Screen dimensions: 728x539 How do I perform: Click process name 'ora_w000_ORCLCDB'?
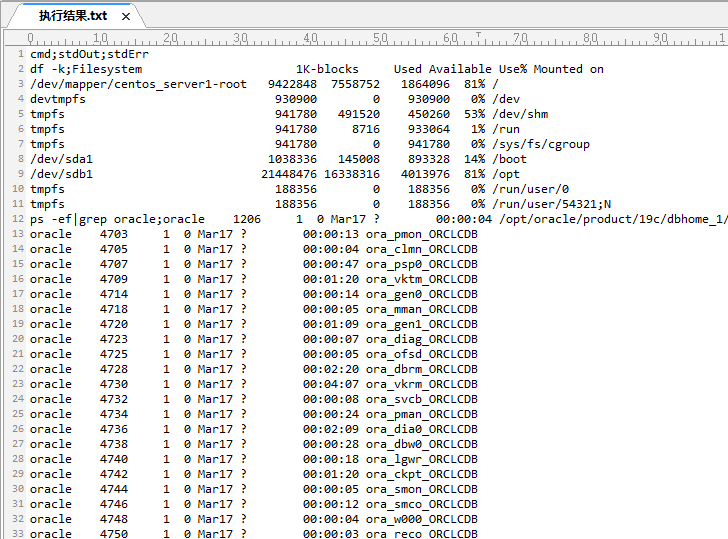422,519
